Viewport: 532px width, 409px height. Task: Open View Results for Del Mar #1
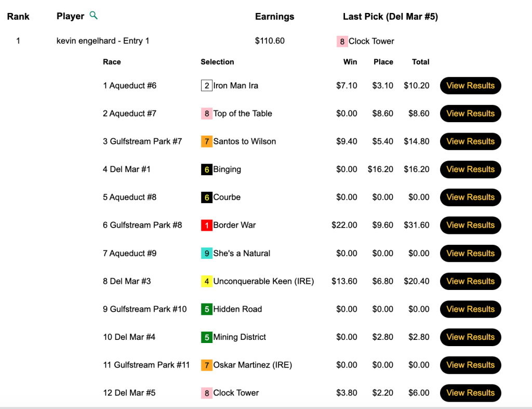470,169
